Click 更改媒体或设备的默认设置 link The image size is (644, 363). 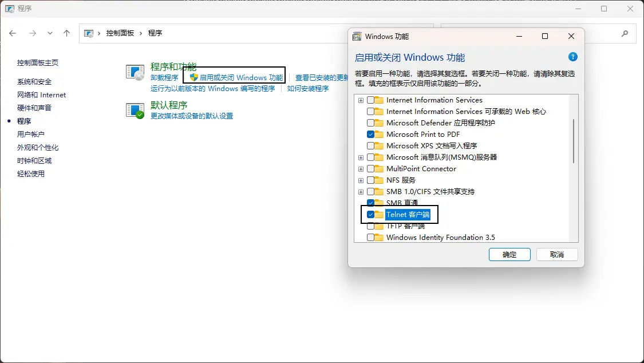[x=192, y=116]
